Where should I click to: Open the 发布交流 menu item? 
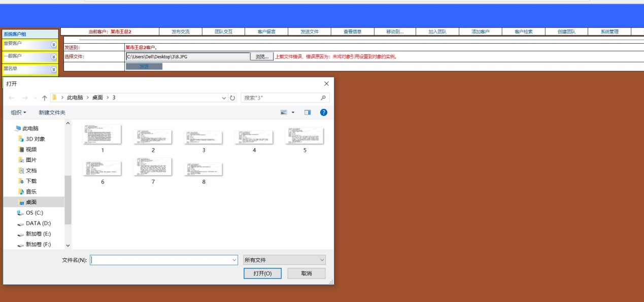pos(181,31)
